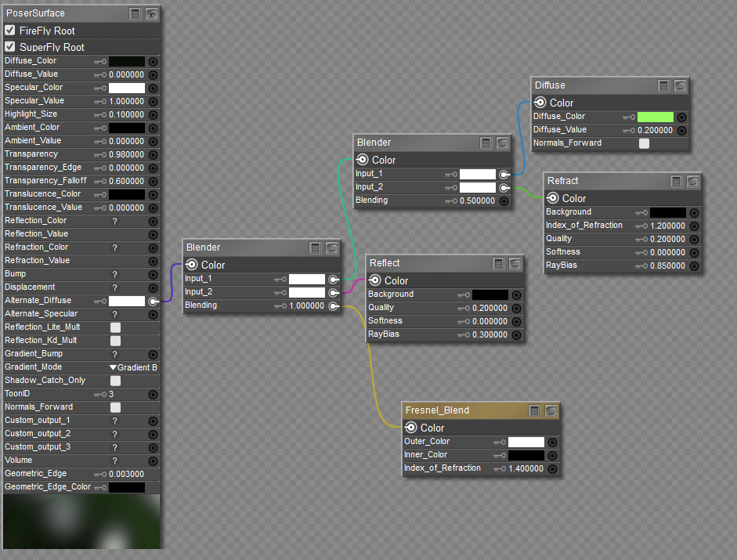The width and height of the screenshot is (737, 560).
Task: Open Geometric_Edge_Color swatch
Action: [127, 488]
